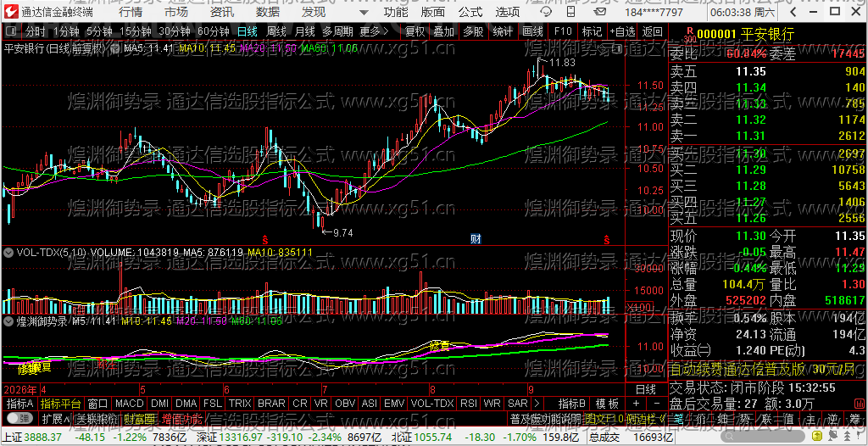Click the R 300 badge beside 000001
This screenshot has height=446, width=868.
689,35
